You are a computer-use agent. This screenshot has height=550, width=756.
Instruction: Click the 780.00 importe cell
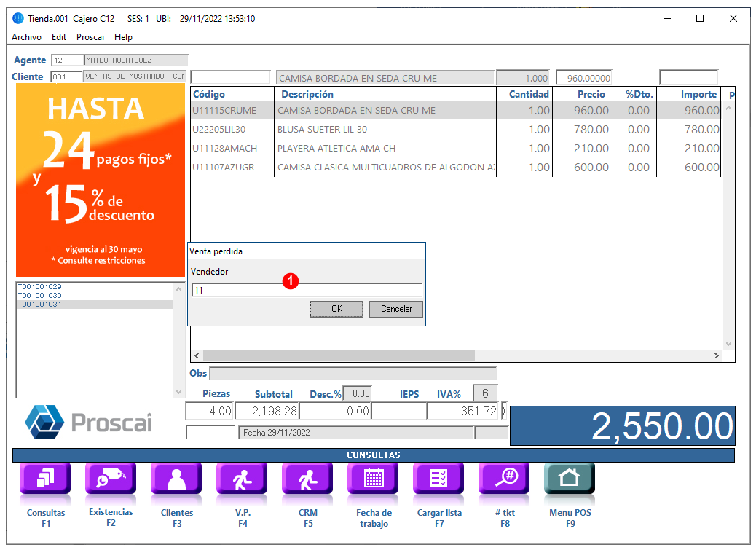(x=689, y=129)
